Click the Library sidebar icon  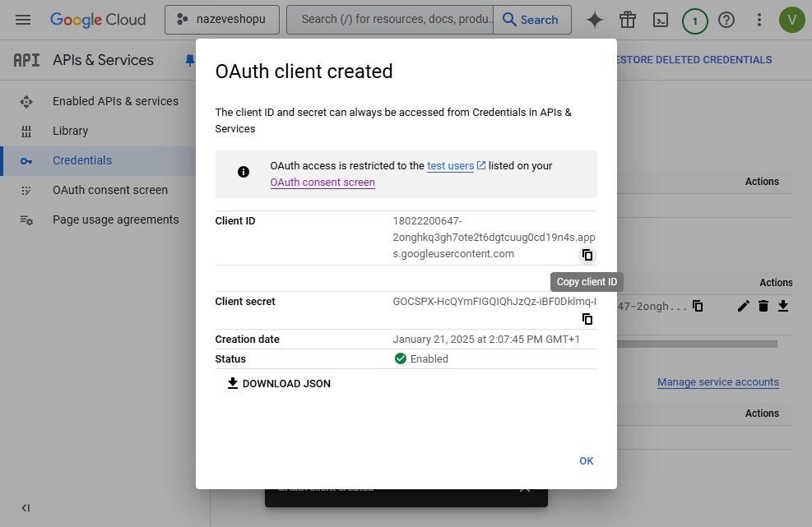[26, 131]
